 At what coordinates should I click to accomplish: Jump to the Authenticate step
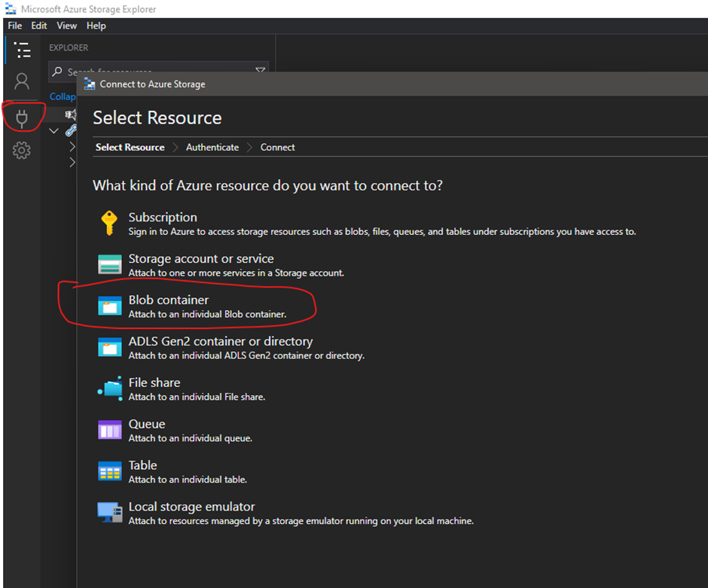pyautogui.click(x=212, y=147)
